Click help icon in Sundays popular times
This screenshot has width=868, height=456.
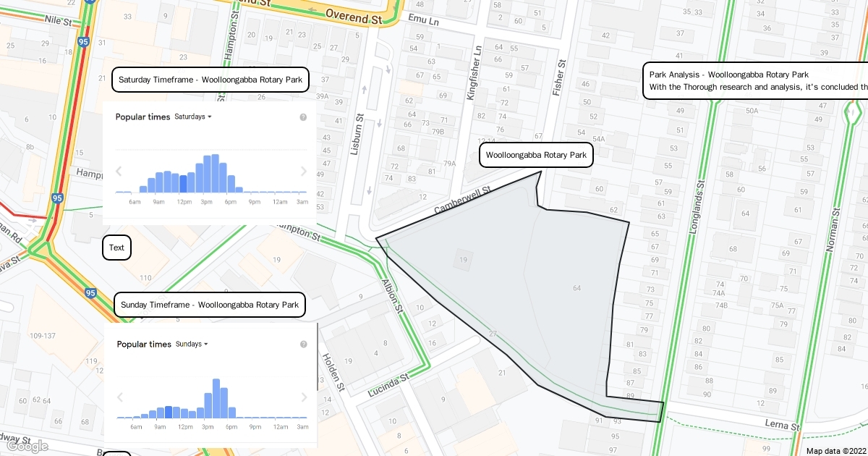point(304,345)
